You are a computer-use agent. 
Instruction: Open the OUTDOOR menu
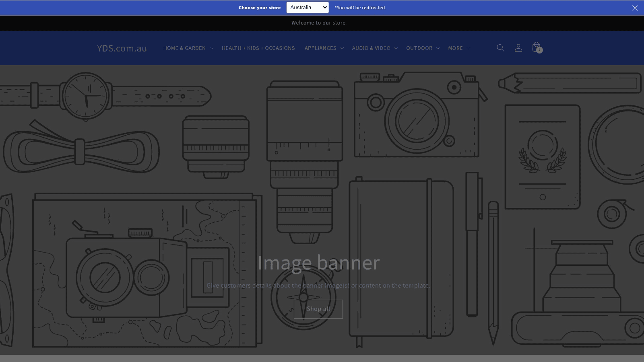[x=419, y=48]
